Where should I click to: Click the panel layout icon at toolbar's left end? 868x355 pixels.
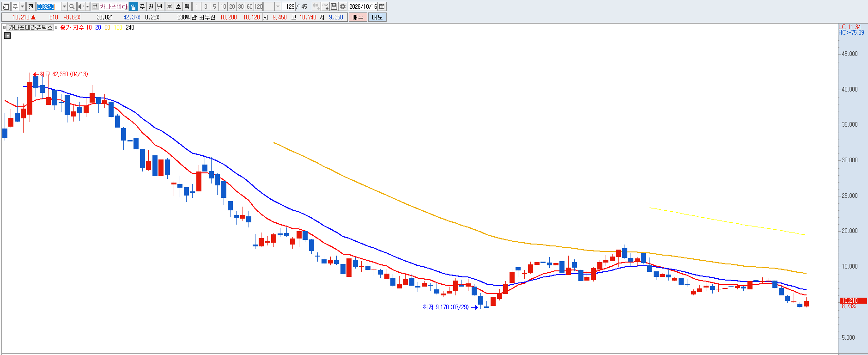pos(6,6)
